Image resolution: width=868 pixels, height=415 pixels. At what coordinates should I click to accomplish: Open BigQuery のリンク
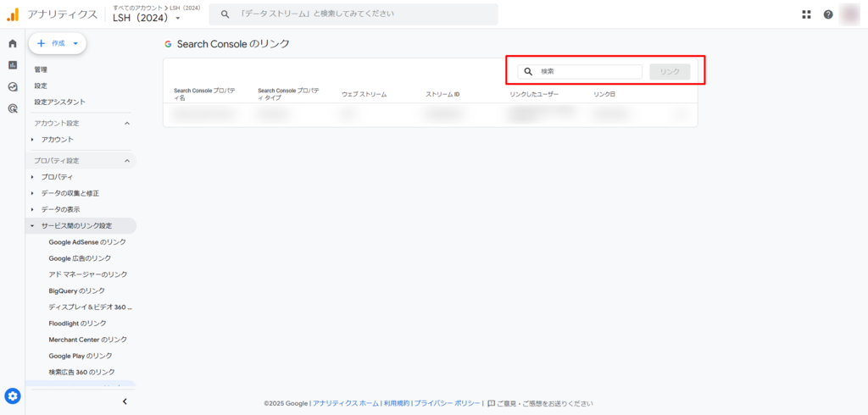click(x=76, y=290)
